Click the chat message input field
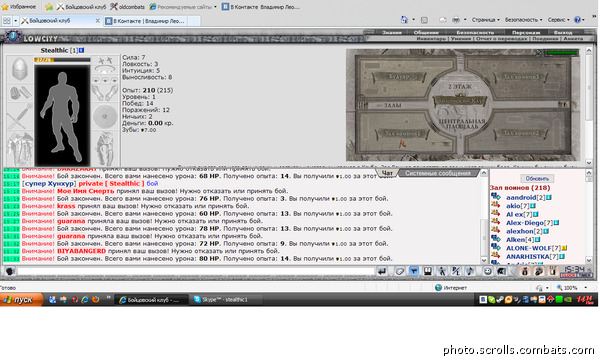The height and width of the screenshot is (360, 600). [196, 271]
